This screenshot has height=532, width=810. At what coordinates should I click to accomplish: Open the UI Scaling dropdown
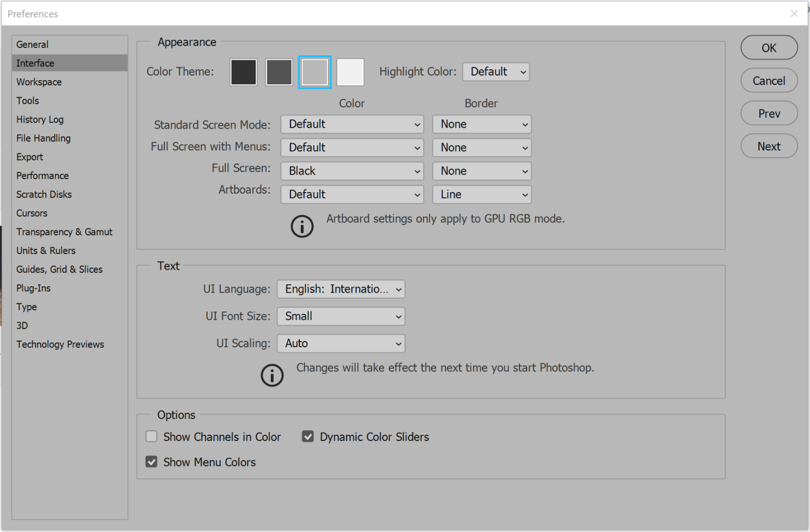click(x=341, y=344)
